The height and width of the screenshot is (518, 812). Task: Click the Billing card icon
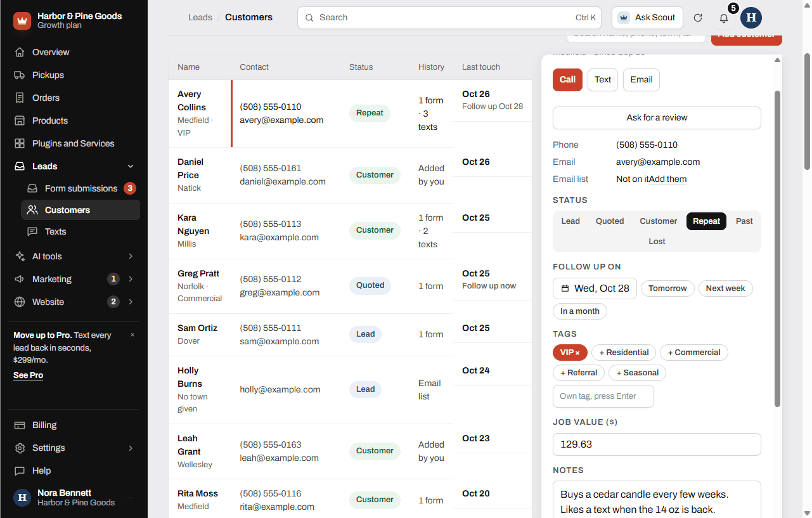point(20,425)
